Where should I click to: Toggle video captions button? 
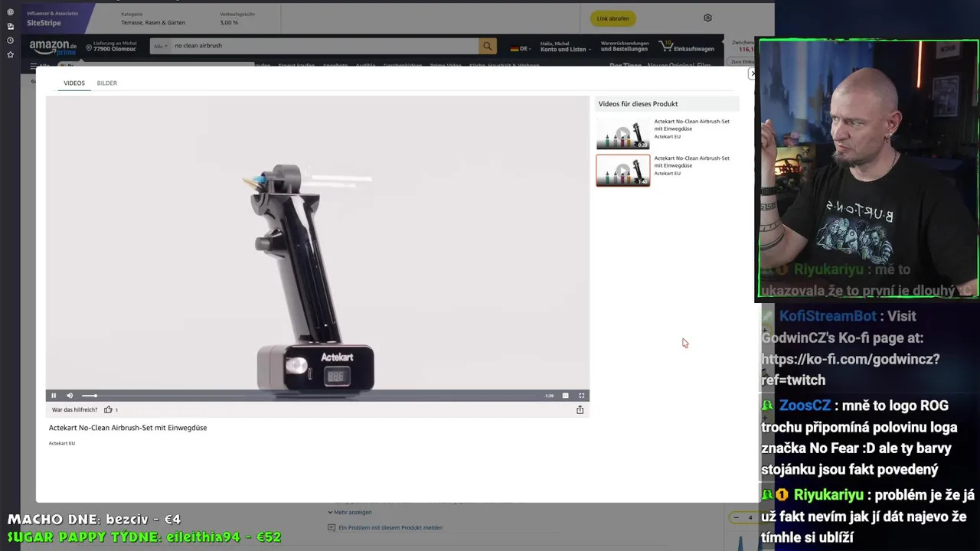tap(566, 396)
